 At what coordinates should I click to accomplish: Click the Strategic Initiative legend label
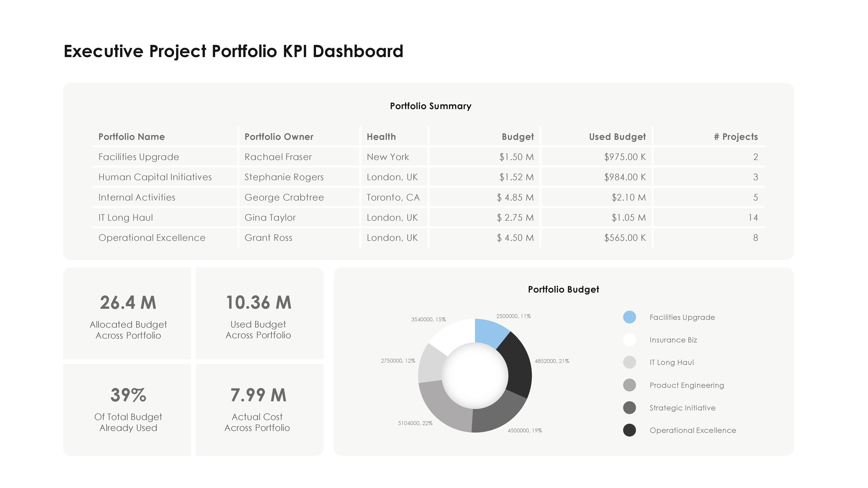coord(682,408)
